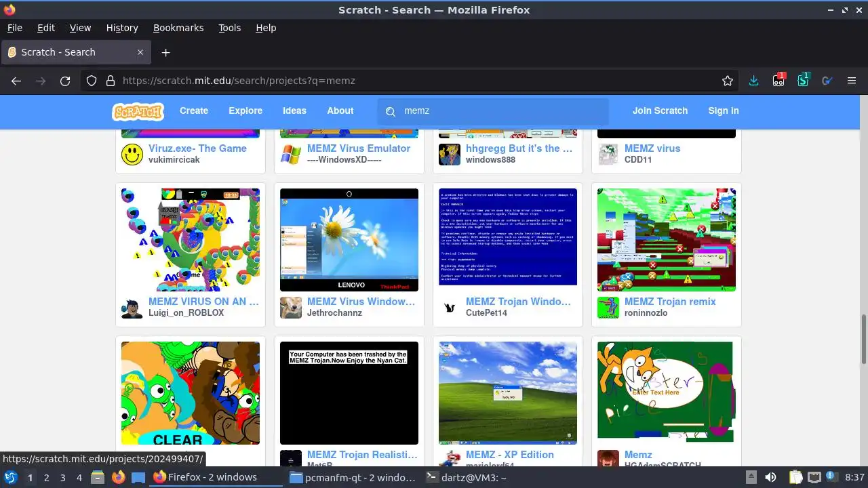Viewport: 868px width, 488px height.
Task: Open the History menu
Action: click(x=122, y=28)
